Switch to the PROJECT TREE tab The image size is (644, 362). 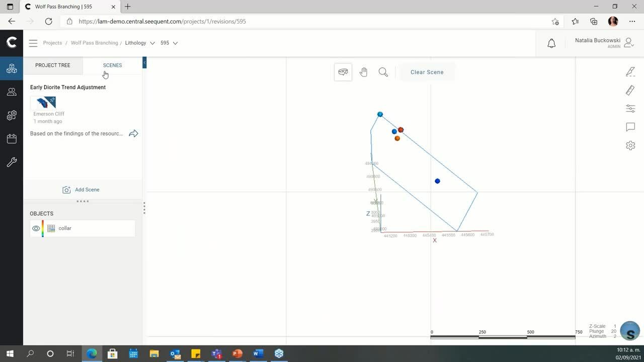click(x=53, y=65)
